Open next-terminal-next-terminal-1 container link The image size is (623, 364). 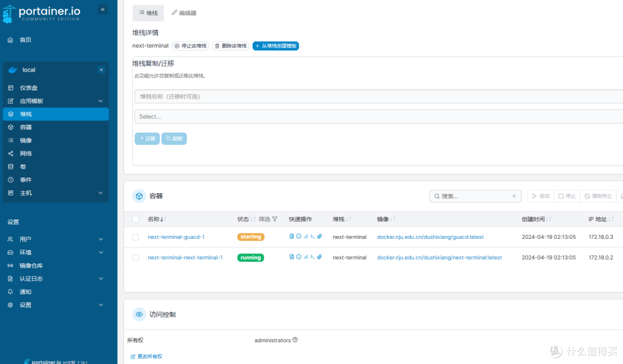185,258
